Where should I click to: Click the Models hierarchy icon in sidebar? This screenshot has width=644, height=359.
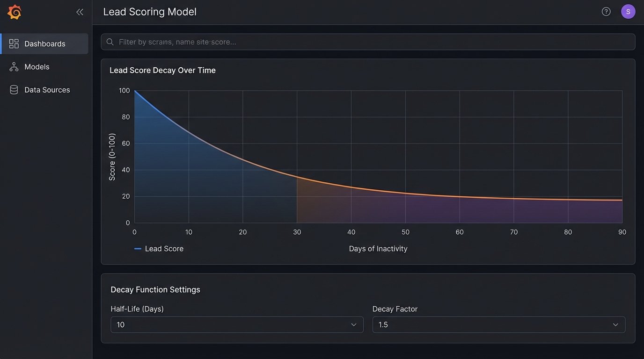[14, 67]
